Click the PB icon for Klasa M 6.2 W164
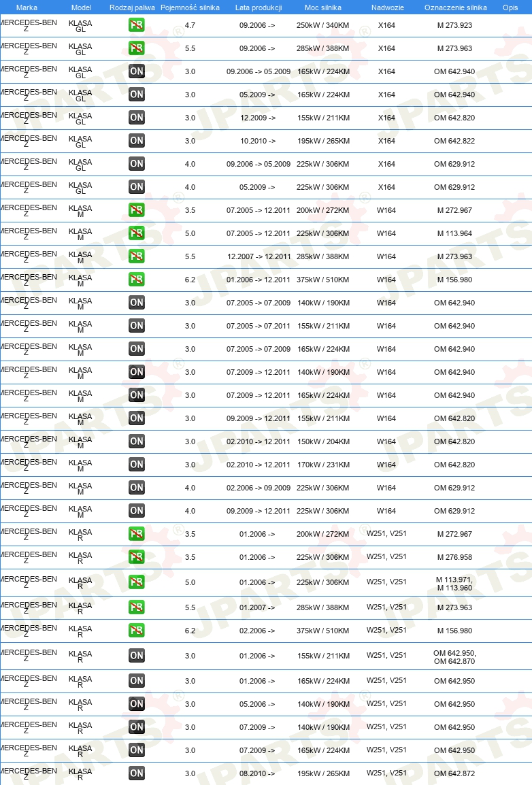 [136, 280]
